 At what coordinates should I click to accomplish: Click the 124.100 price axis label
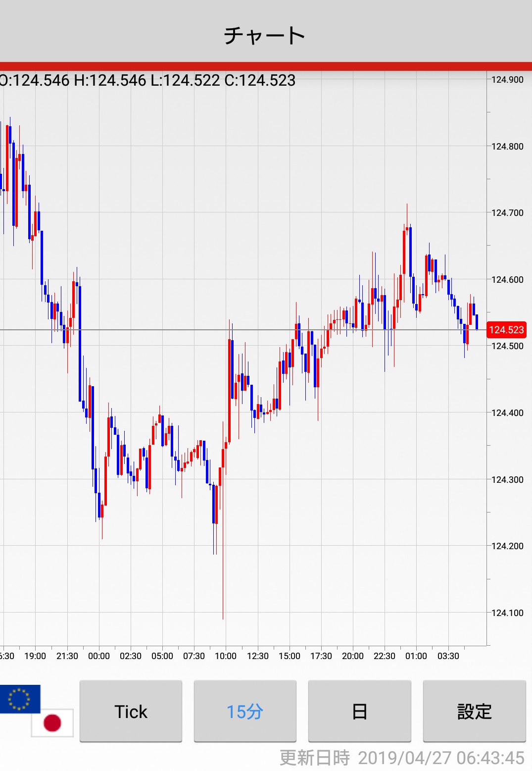pyautogui.click(x=507, y=613)
